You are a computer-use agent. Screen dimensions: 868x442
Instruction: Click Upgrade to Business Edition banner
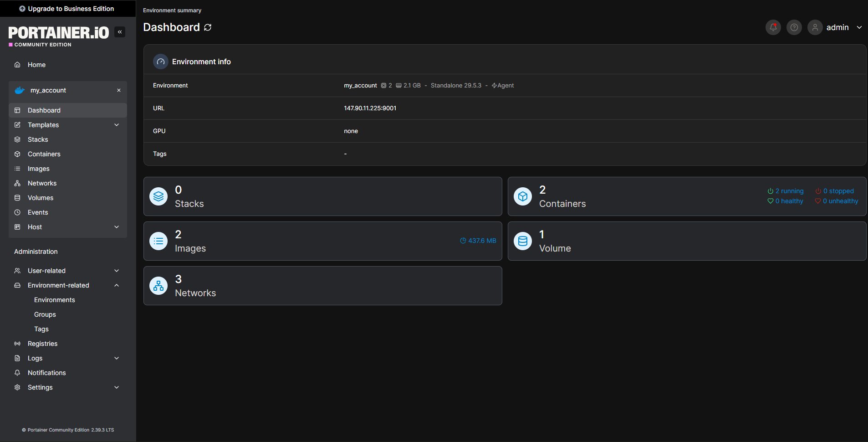click(x=68, y=9)
